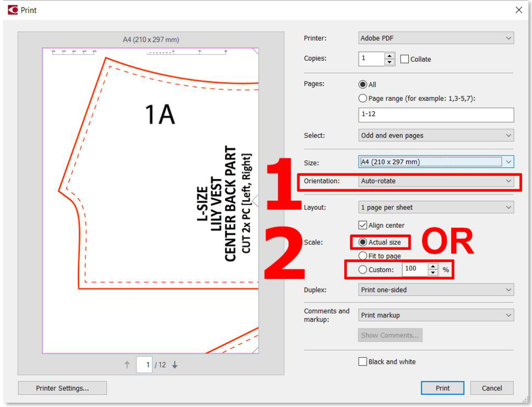532x407 pixels.
Task: Select Custom scale radio button
Action: [x=363, y=269]
